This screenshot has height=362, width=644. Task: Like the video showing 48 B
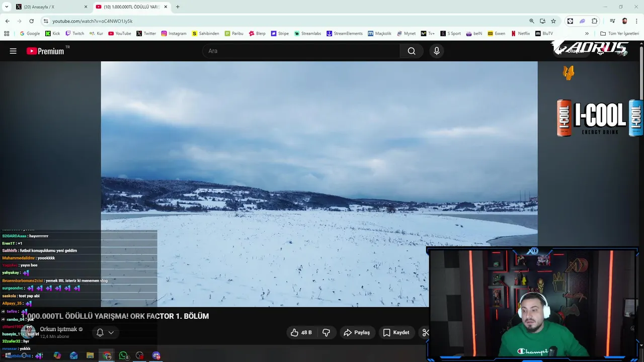[x=301, y=332]
